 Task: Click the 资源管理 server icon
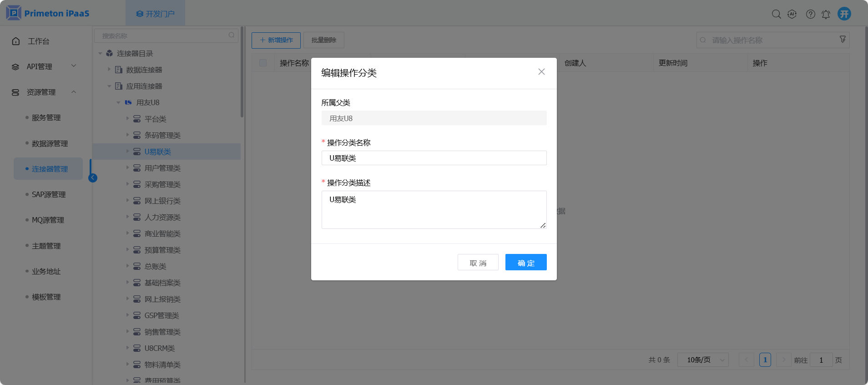click(15, 92)
